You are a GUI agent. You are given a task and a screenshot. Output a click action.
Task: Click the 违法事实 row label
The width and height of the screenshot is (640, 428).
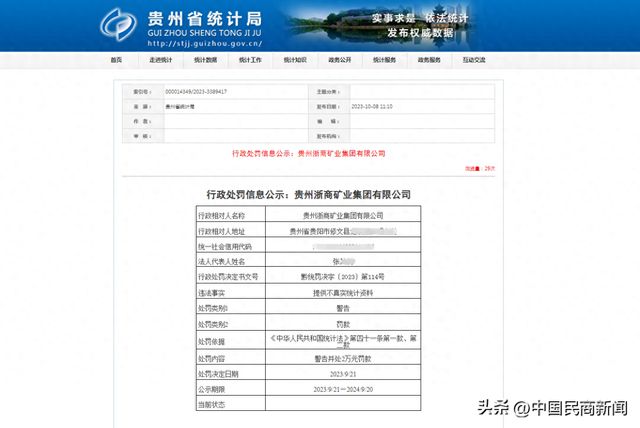[x=211, y=293]
